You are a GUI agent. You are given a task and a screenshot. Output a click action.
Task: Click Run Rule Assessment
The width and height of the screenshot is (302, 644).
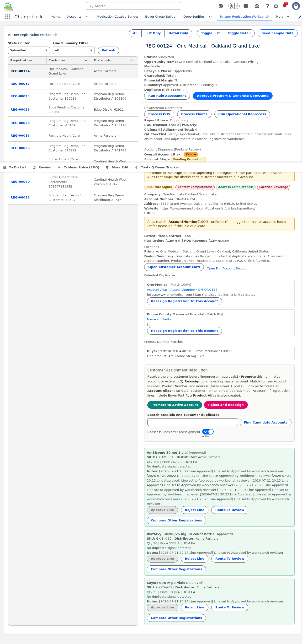pyautogui.click(x=167, y=96)
